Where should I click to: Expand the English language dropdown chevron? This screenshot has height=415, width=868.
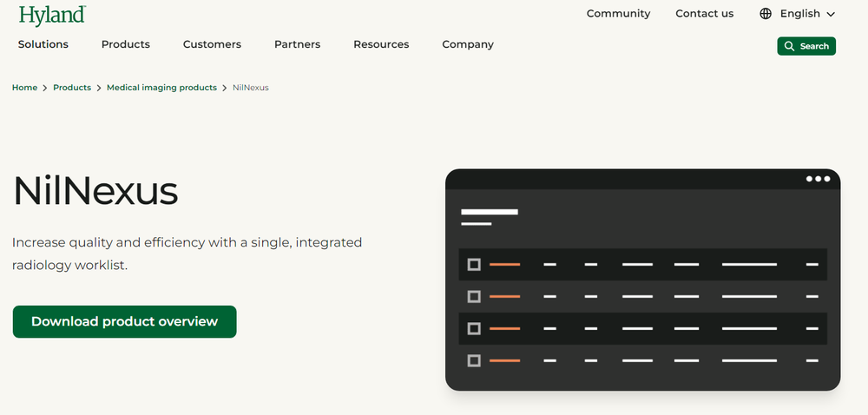tap(831, 15)
